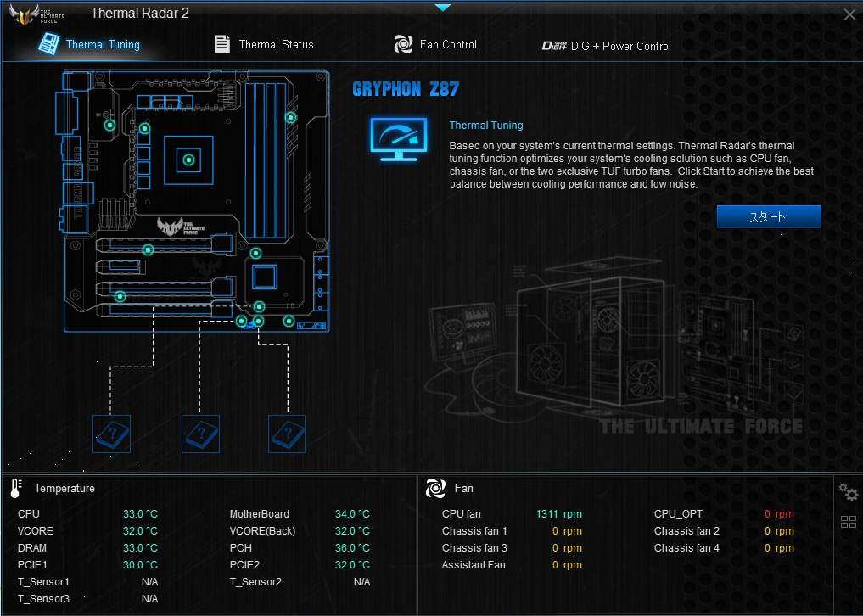
Task: Click the TUF Ultimate Force logo
Action: point(36,14)
